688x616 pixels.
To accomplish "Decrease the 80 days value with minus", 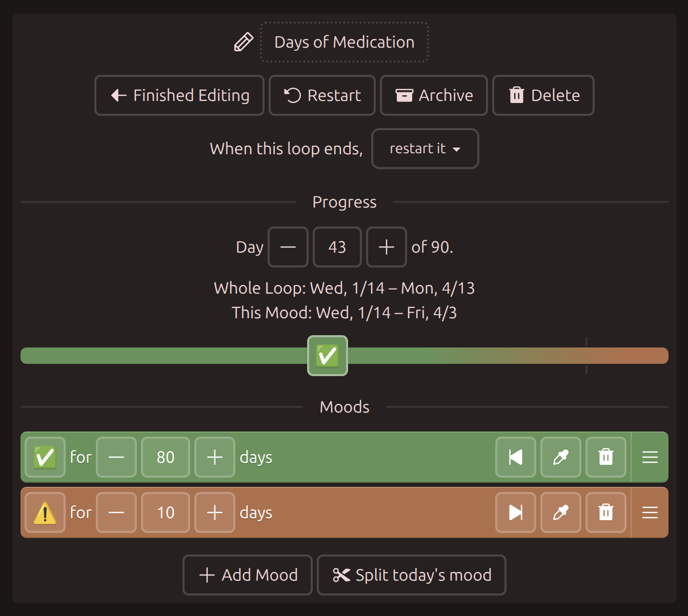I will click(x=116, y=457).
